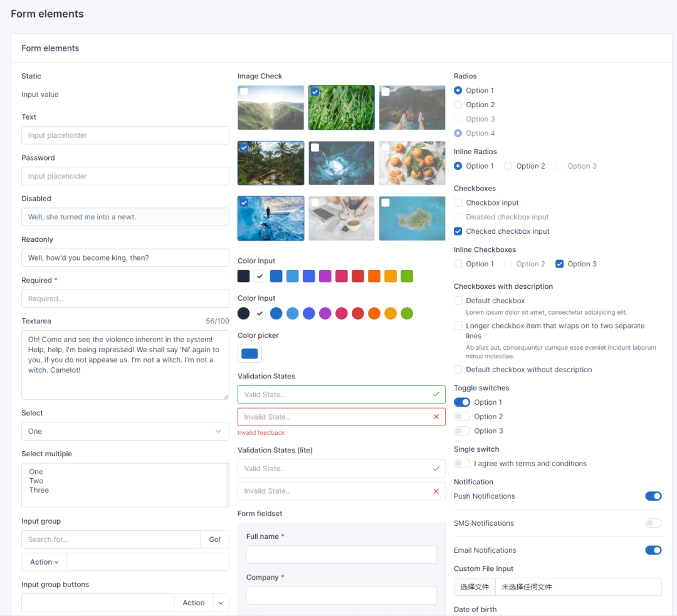Screen dimensions: 677x616
Task: Deselect the green grass image
Action: [x=342, y=108]
